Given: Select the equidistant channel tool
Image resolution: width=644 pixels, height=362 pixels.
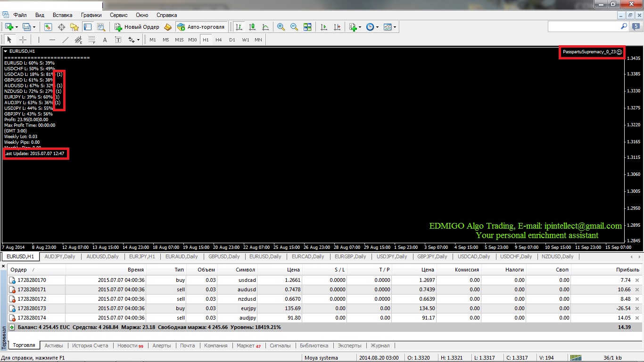Looking at the screenshot, I should coord(78,40).
